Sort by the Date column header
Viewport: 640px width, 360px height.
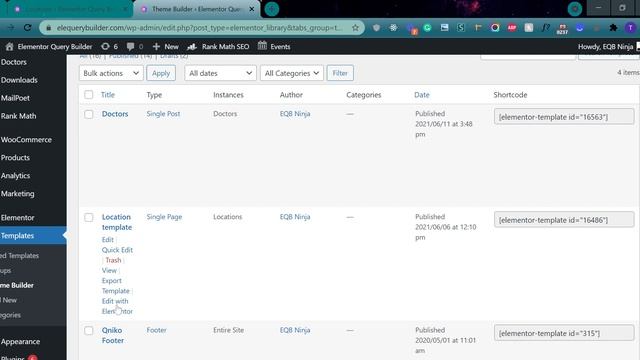pyautogui.click(x=422, y=95)
